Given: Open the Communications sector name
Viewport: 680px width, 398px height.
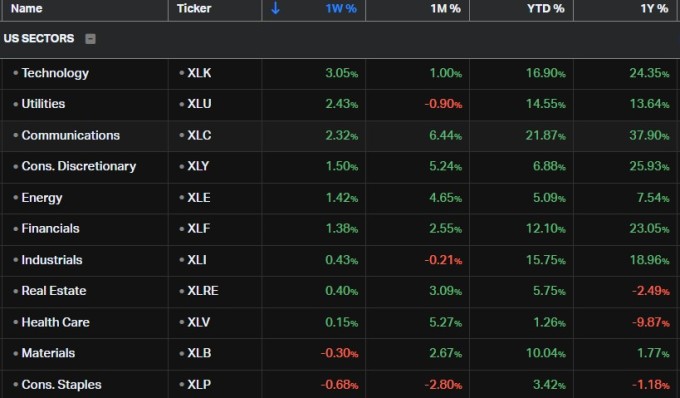Looking at the screenshot, I should click(x=71, y=135).
